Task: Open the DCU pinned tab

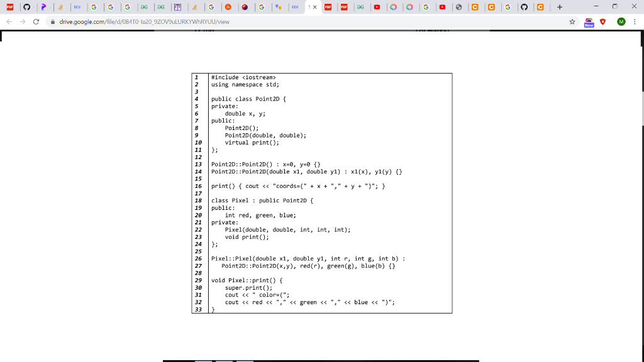Action: click(x=77, y=6)
